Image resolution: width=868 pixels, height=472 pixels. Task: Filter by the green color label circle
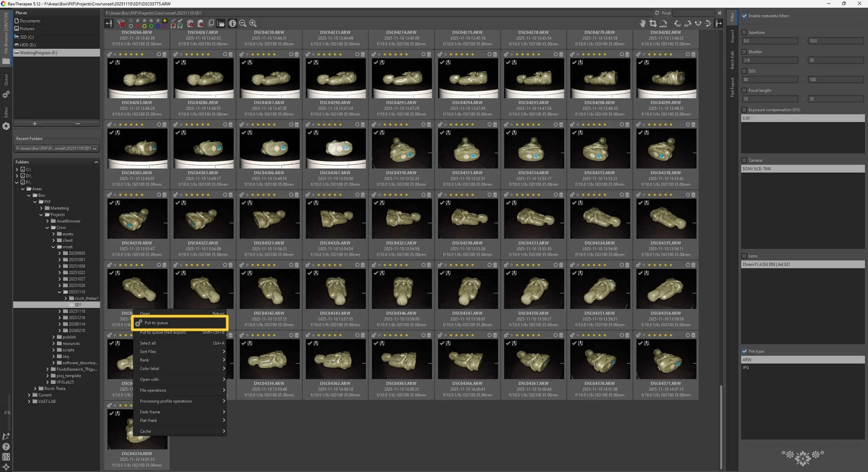[x=151, y=26]
